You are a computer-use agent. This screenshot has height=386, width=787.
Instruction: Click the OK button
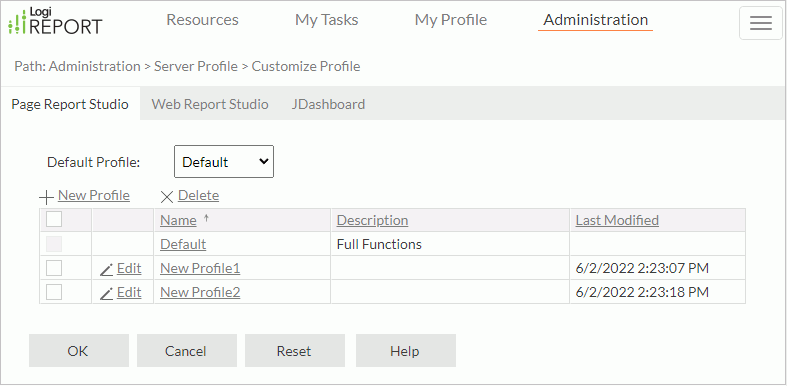click(79, 351)
